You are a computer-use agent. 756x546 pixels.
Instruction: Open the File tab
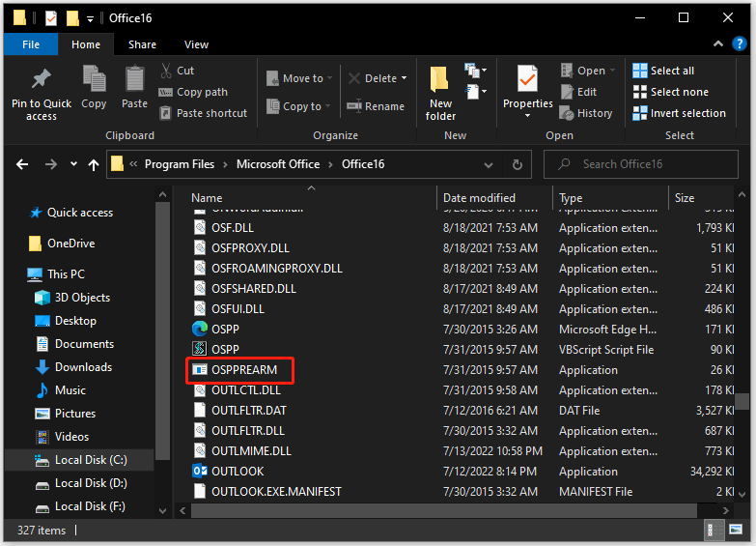pos(31,44)
